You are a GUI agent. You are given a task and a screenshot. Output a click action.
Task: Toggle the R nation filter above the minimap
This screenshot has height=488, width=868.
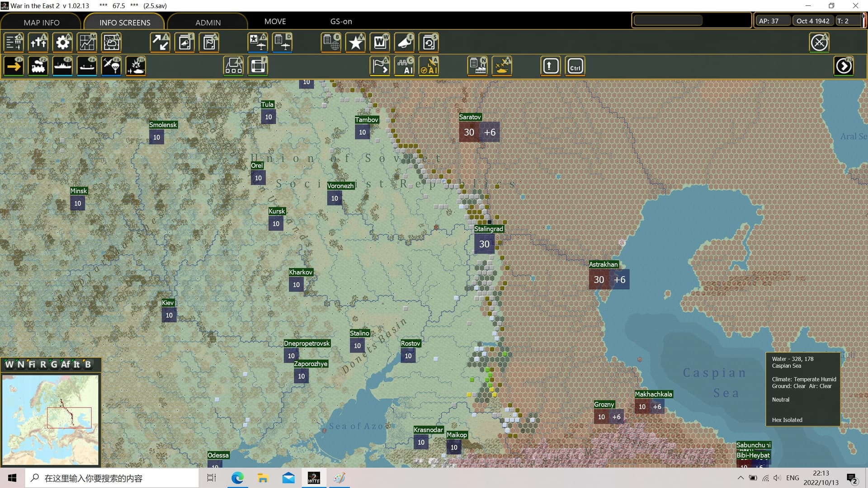43,364
